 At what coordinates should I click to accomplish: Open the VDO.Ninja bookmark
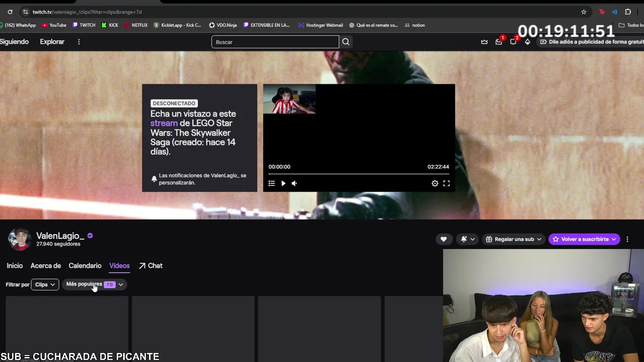point(223,25)
